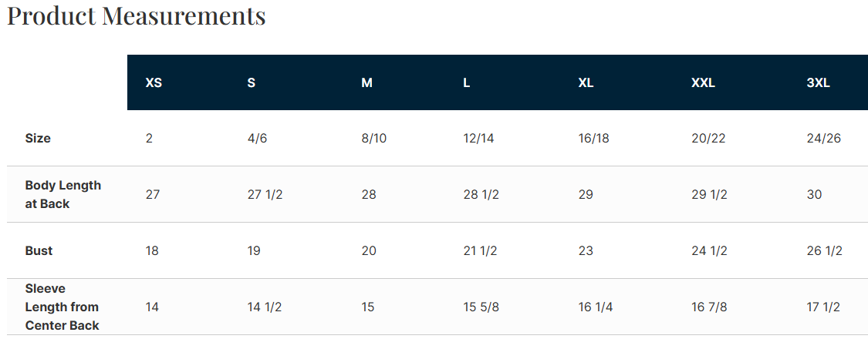Click the 28 1/2 body length value
Screen dimensions: 868x339
tap(481, 194)
